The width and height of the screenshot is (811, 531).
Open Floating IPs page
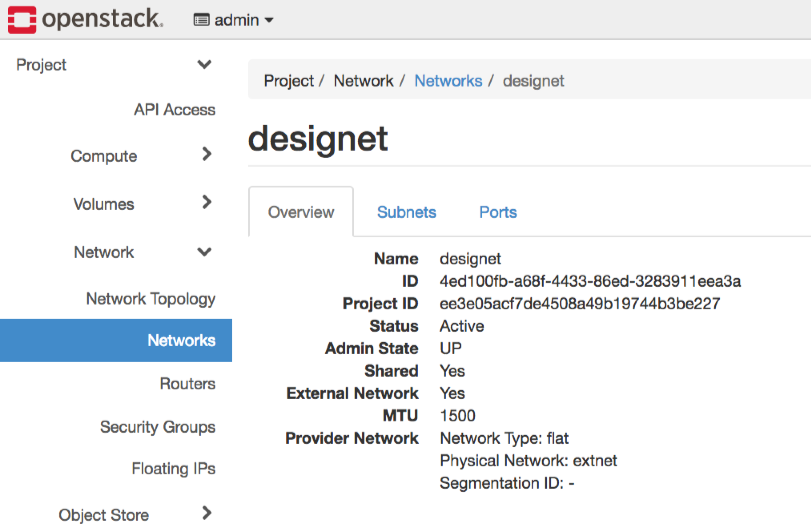coord(173,469)
